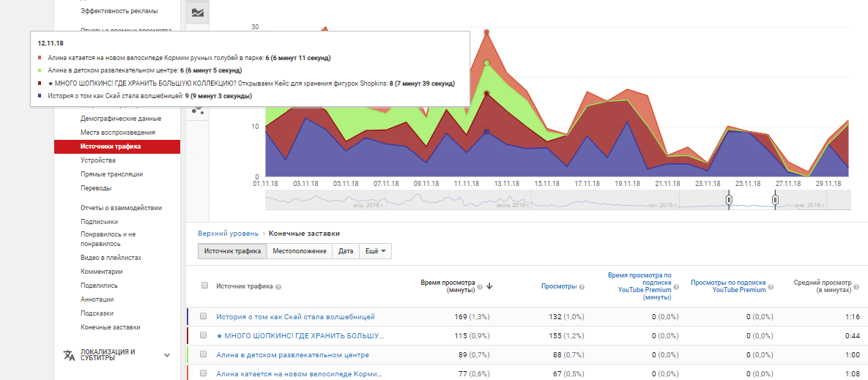Click help icon beside Просмотры по подписке Premium
The height and width of the screenshot is (380, 868).
click(772, 290)
